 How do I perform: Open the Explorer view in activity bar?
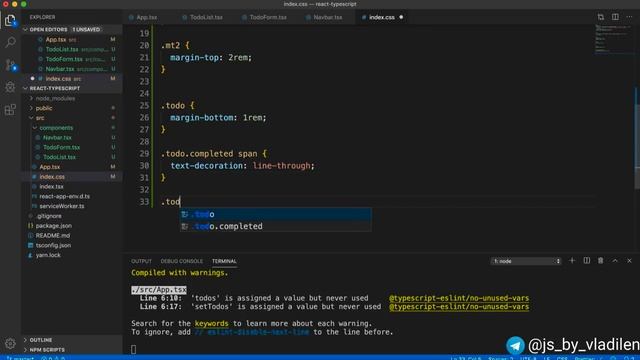10,20
